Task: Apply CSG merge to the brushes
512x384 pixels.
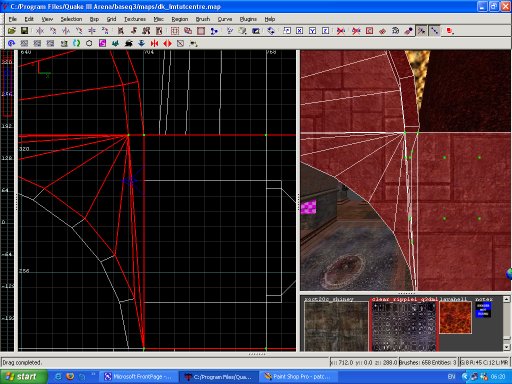Action: 188,31
